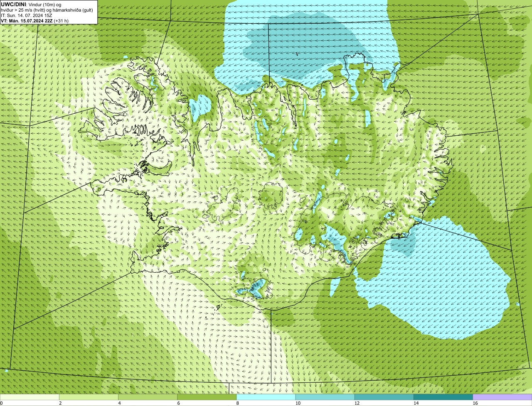The width and height of the screenshot is (532, 406).
Task: Click the dark teal 14–16 m/s legend swatch
Action: coord(443,397)
